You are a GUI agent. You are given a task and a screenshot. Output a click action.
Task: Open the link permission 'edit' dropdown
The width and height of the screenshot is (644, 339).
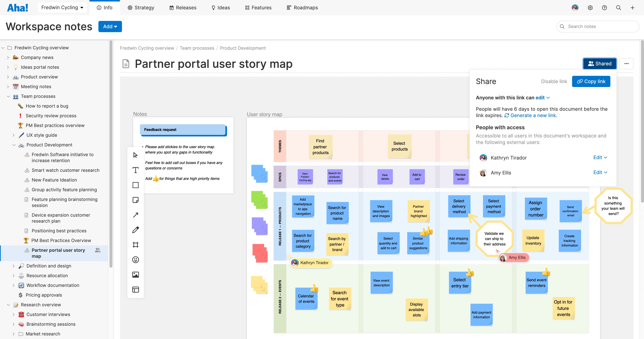tap(542, 98)
